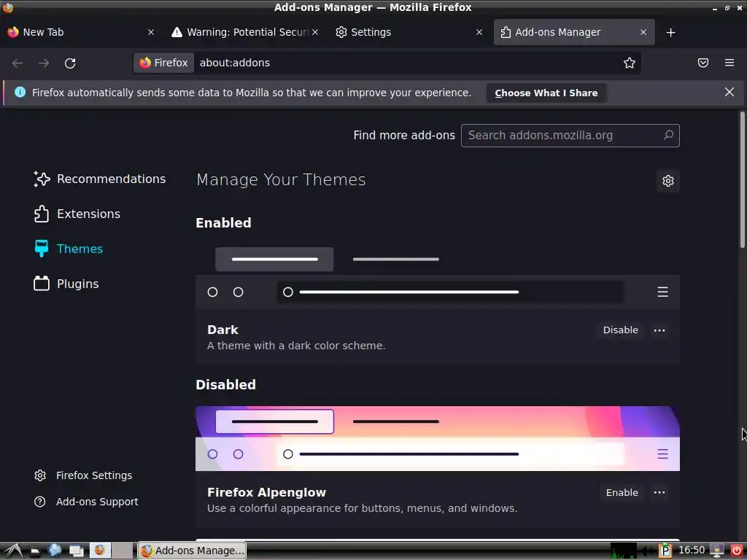
Task: Click the search magnifier icon
Action: coord(668,135)
